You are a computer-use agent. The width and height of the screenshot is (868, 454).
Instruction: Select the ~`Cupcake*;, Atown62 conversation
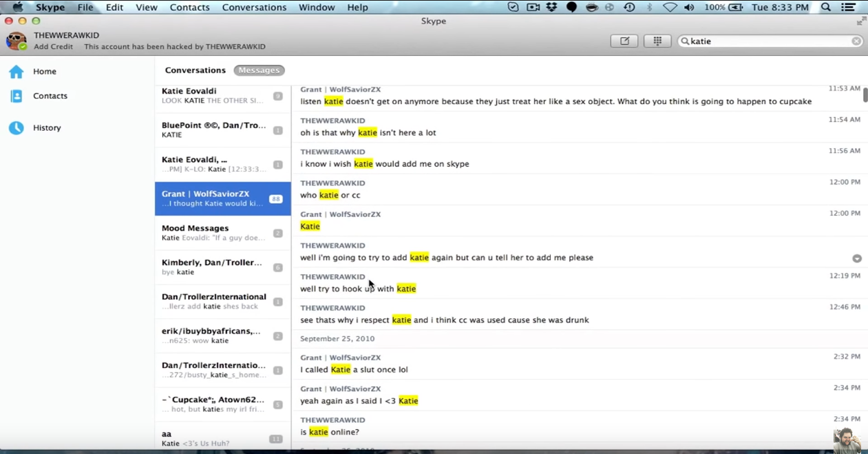coord(223,404)
